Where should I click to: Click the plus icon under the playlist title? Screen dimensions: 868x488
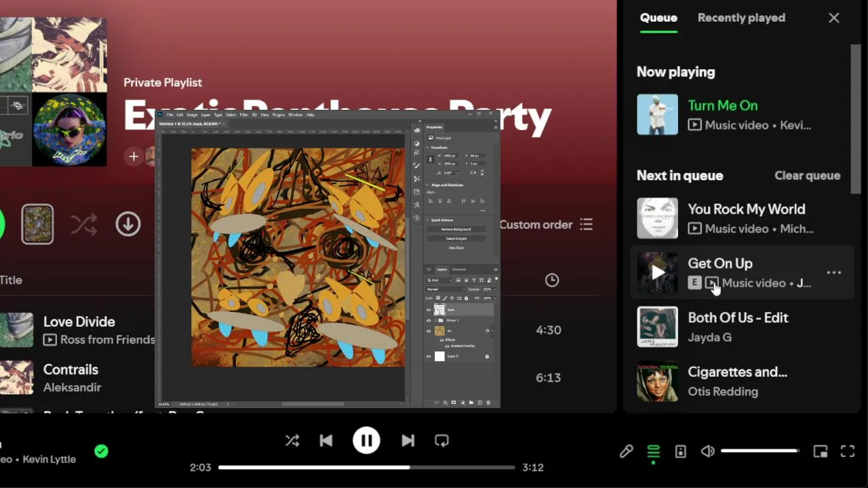tap(134, 157)
